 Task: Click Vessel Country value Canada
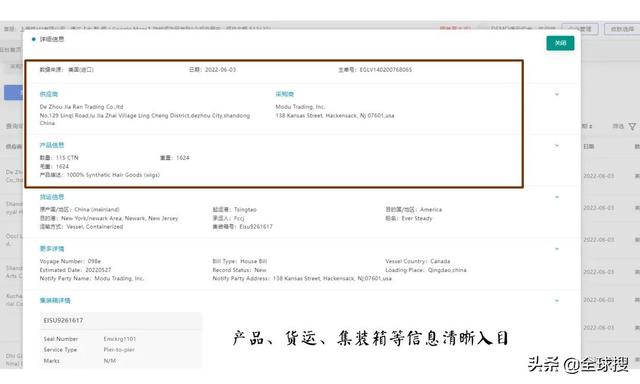(x=440, y=261)
